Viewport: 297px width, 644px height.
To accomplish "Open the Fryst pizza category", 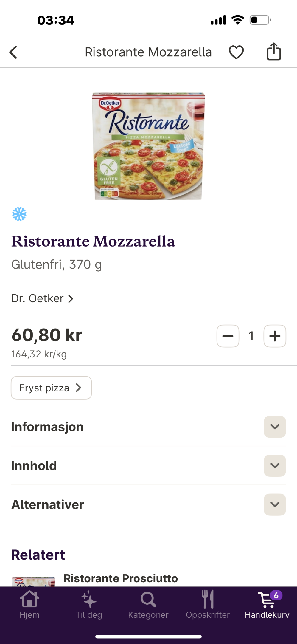I will tap(51, 388).
